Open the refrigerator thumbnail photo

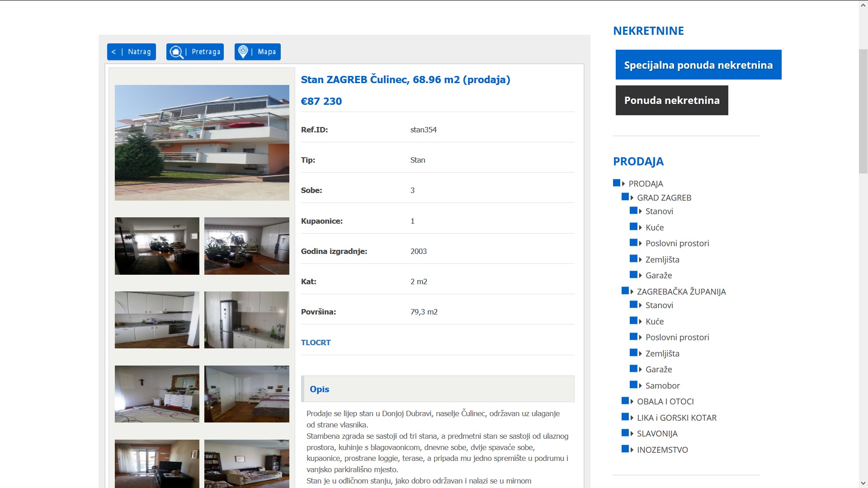(247, 320)
